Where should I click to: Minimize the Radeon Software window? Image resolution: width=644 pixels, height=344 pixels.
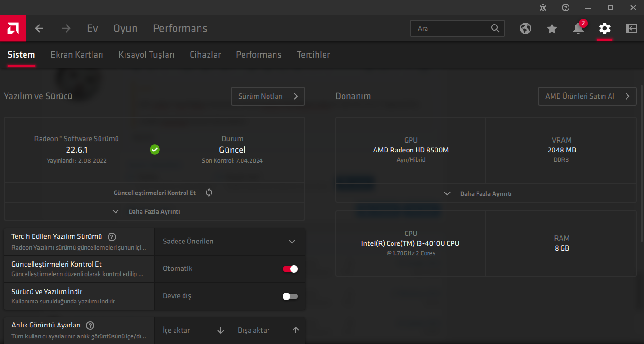pyautogui.click(x=588, y=8)
